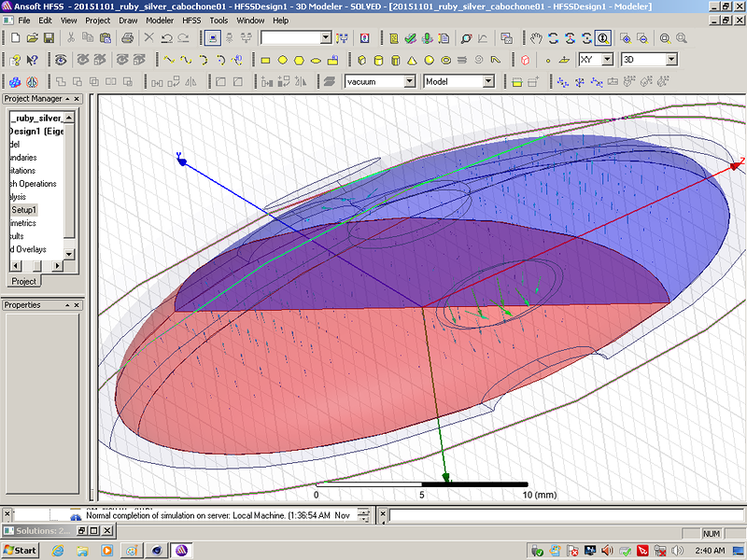Open the Modeler menu
This screenshot has width=747, height=560.
click(x=160, y=20)
